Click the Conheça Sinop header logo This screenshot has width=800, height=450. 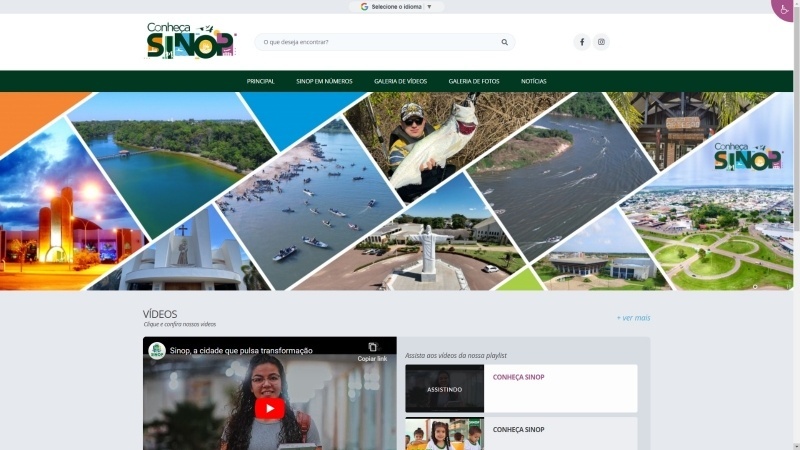pos(190,41)
